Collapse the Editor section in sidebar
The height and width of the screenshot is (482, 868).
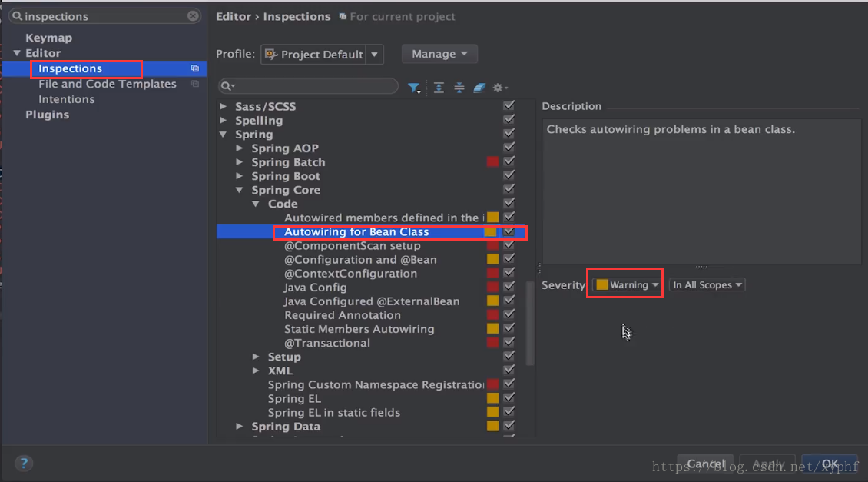(x=17, y=53)
